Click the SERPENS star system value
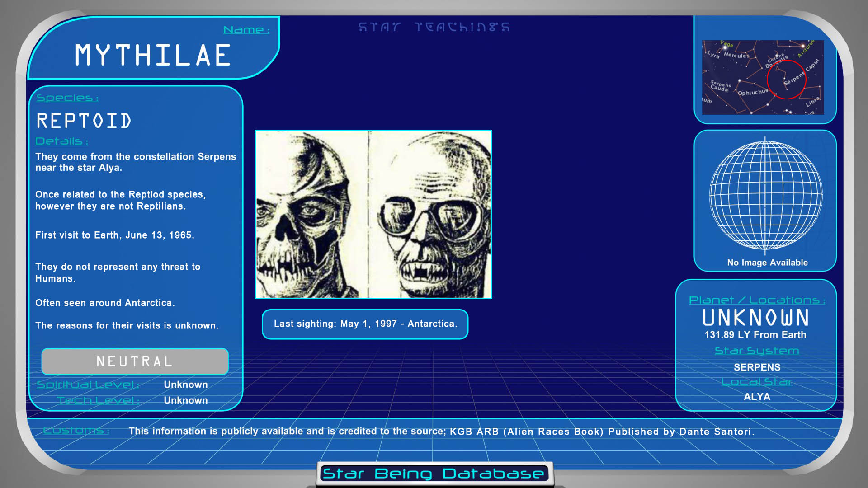 757,367
